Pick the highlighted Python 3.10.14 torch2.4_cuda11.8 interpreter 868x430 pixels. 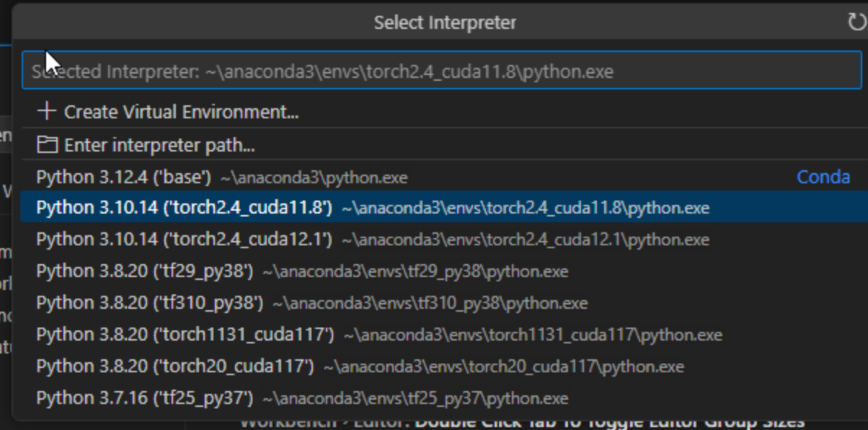pyautogui.click(x=184, y=209)
